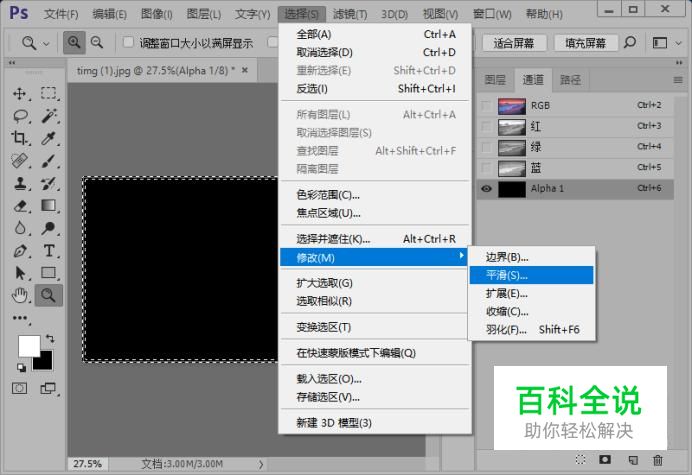Open 色彩范围(C)... menu item
This screenshot has width=692, height=475.
point(375,195)
